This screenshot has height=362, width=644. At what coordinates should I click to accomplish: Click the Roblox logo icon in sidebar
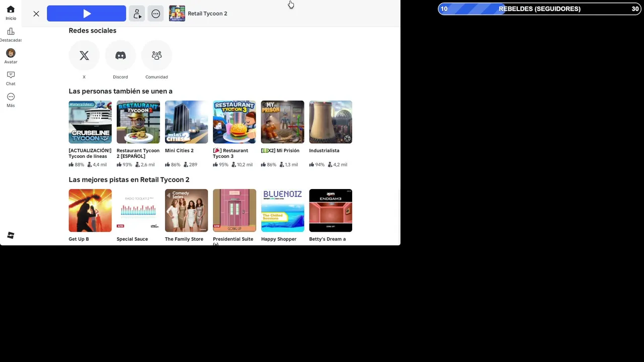11,235
